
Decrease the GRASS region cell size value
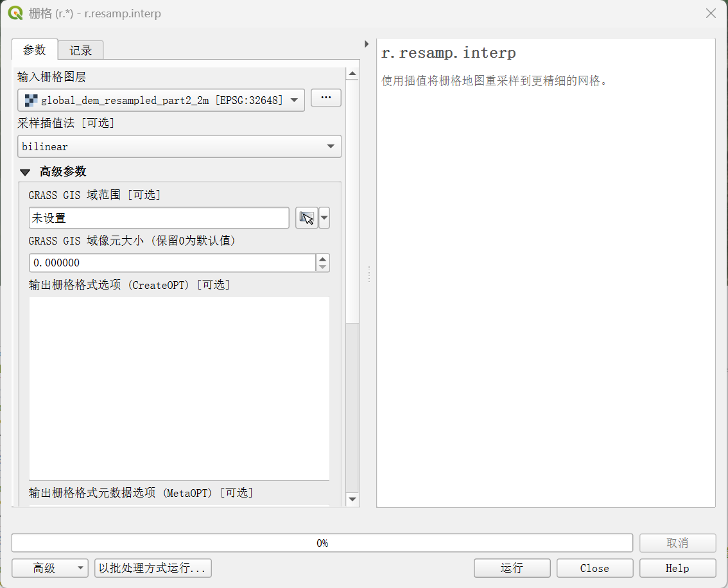pos(323,267)
